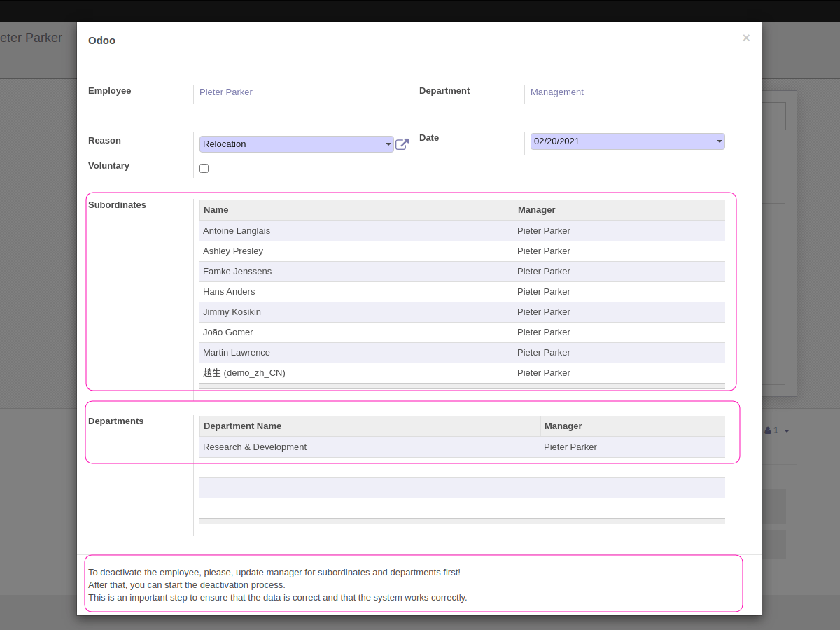Open Research & Development department row

(255, 447)
